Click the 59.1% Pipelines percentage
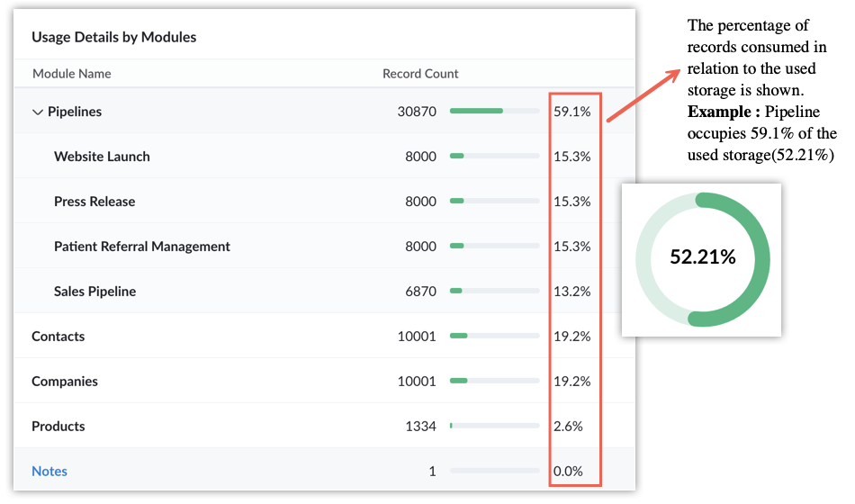This screenshot has height=504, width=855. coord(572,112)
